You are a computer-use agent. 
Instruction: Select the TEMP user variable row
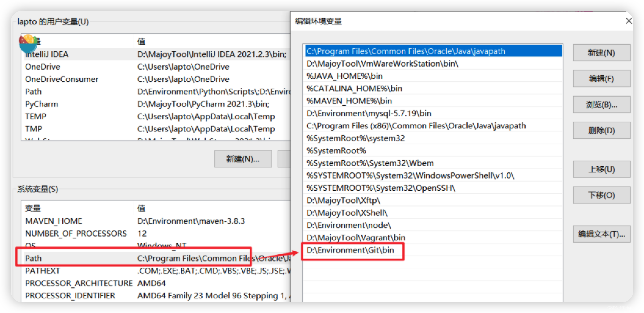[x=156, y=116]
